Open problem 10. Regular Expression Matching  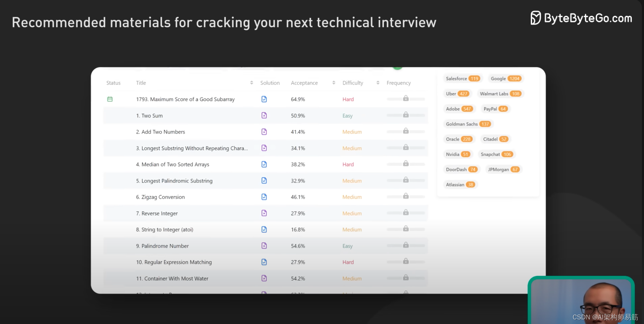click(174, 262)
